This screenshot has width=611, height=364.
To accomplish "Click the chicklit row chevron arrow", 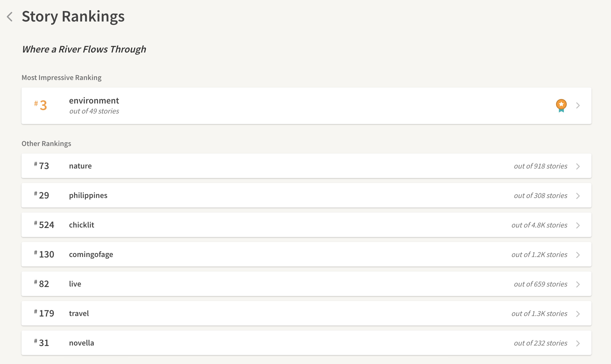I will pyautogui.click(x=578, y=225).
